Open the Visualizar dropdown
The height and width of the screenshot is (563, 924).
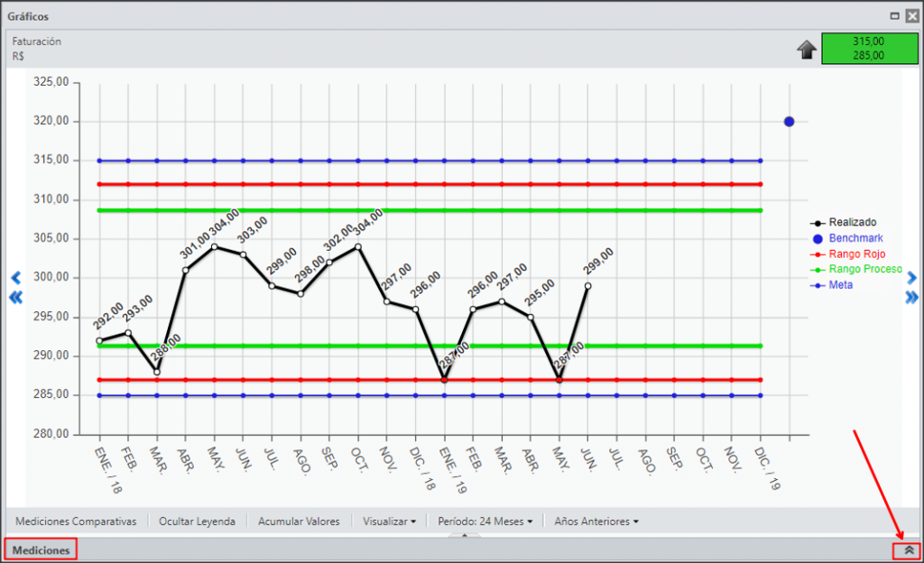pos(389,521)
